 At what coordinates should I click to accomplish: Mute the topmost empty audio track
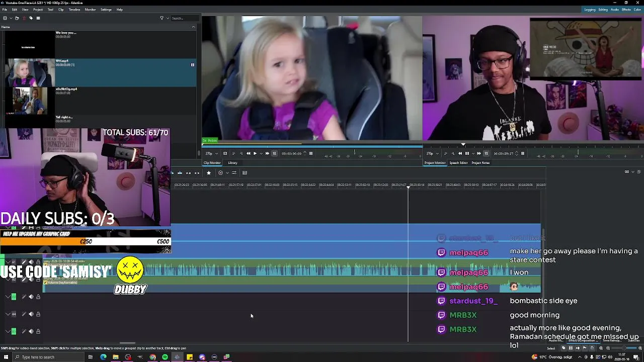click(x=31, y=297)
